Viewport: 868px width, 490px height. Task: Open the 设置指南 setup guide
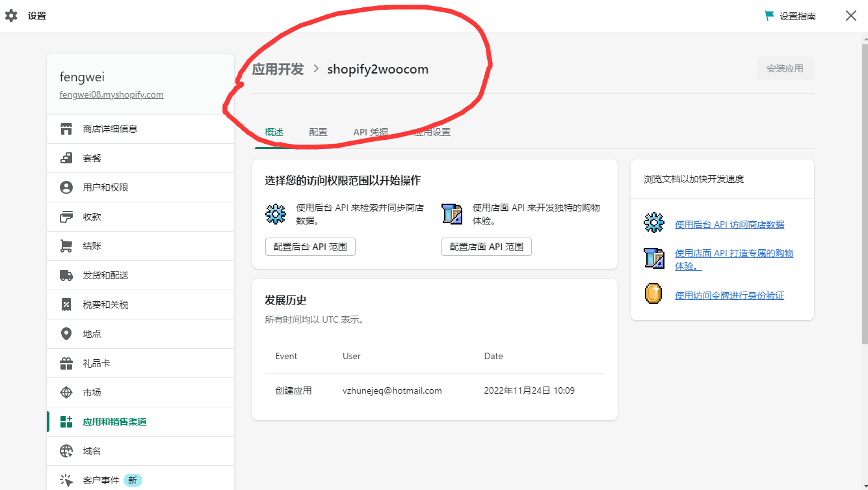[x=797, y=16]
